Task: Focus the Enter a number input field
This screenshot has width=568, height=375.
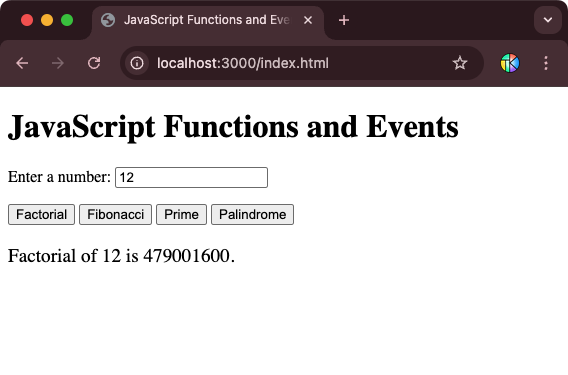Action: pyautogui.click(x=191, y=178)
